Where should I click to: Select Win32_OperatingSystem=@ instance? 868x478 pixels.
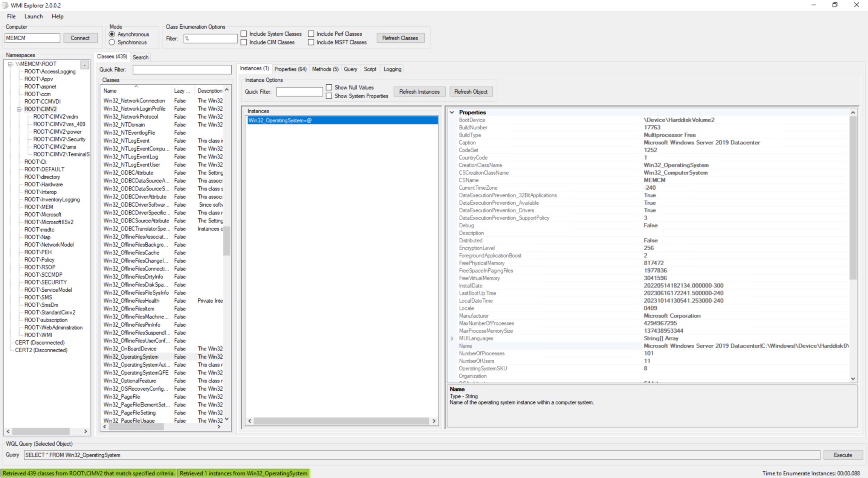pos(342,120)
